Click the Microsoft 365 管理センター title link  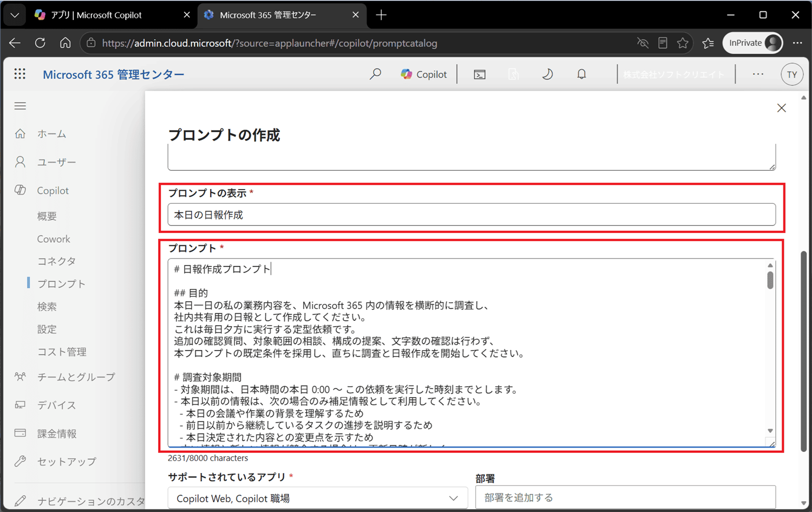point(114,74)
